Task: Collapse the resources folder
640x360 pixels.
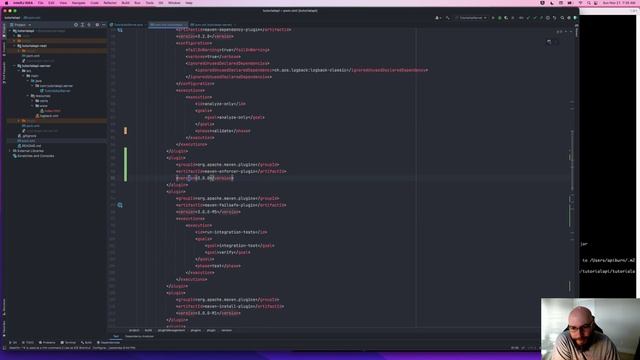Action: pos(28,96)
